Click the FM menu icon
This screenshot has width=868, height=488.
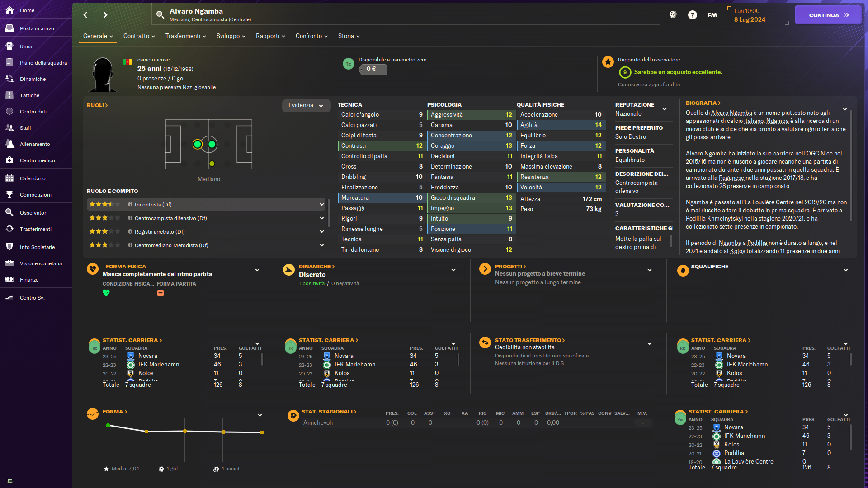coord(712,15)
